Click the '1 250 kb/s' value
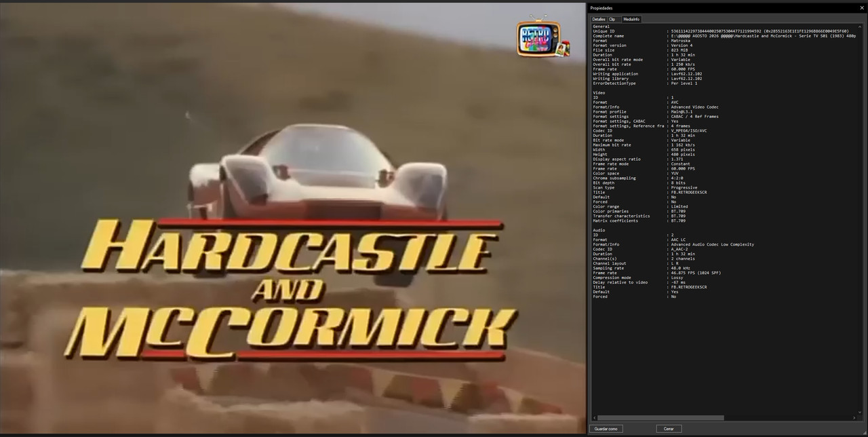 coord(683,64)
